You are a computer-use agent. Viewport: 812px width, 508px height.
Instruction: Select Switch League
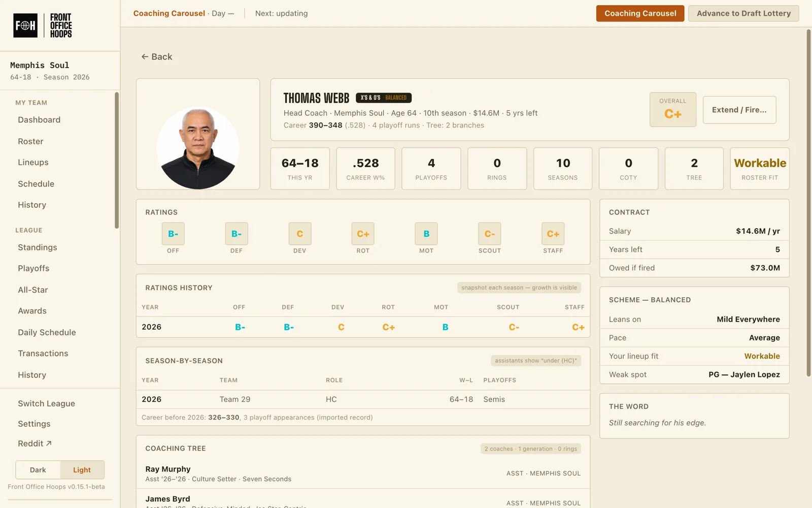point(46,403)
